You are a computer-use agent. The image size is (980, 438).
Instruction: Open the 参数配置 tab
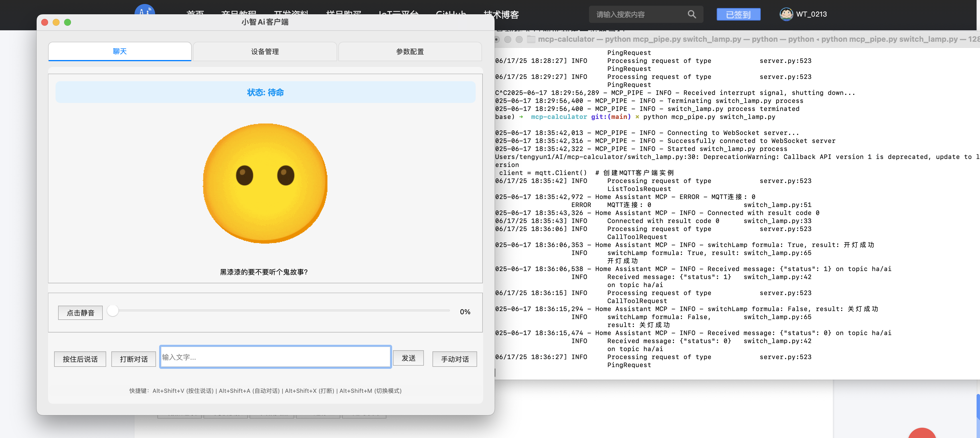tap(410, 51)
